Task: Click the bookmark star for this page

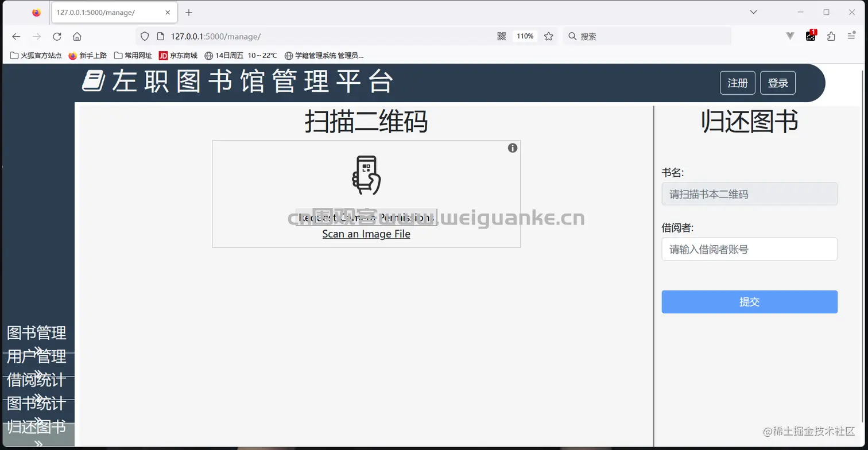Action: point(548,36)
